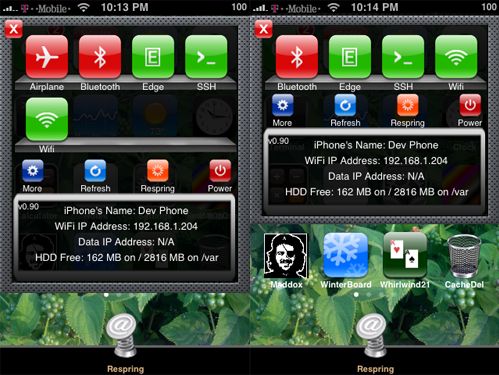This screenshot has height=375, width=499.
Task: Tap the Power icon in right panel
Action: (470, 105)
